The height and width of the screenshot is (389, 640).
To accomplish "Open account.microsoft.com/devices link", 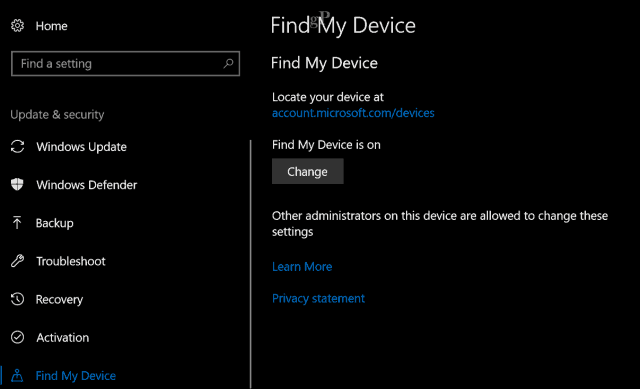I will pos(353,113).
